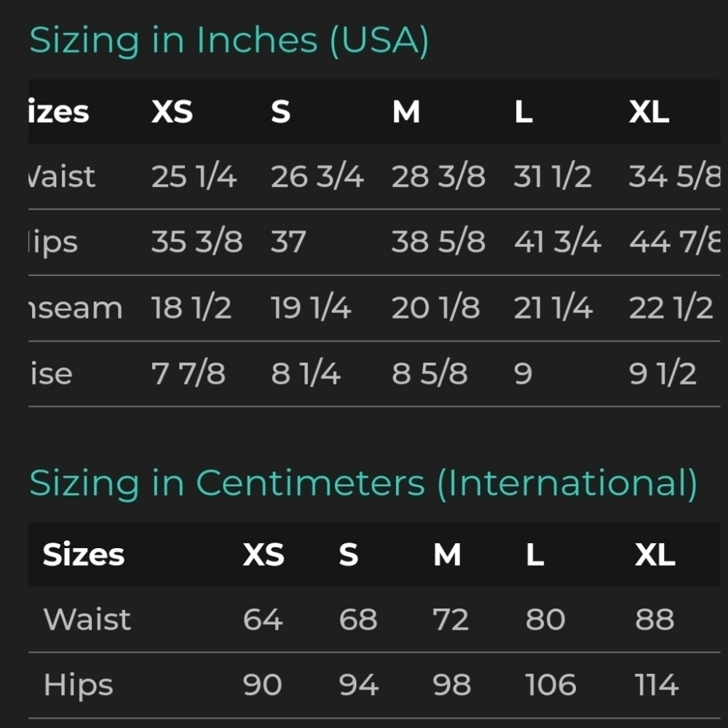Viewport: 728px width, 728px height.
Task: Select the XS column header in inches table
Action: [x=172, y=112]
